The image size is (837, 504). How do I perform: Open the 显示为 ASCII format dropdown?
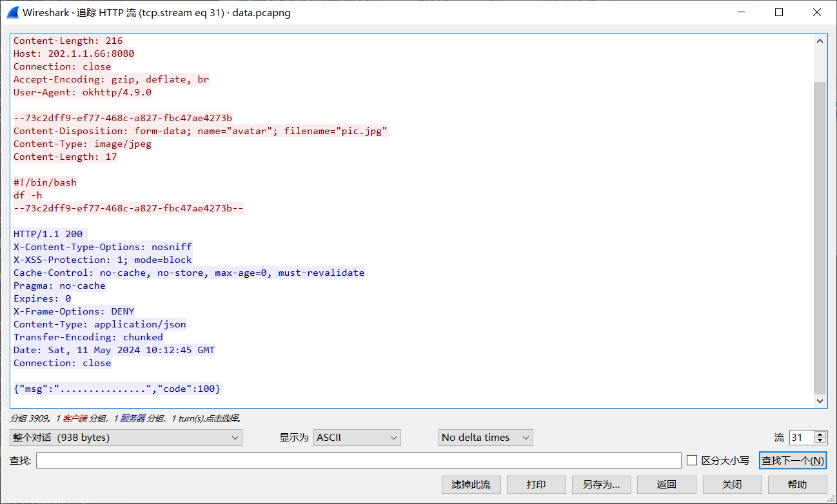click(357, 438)
